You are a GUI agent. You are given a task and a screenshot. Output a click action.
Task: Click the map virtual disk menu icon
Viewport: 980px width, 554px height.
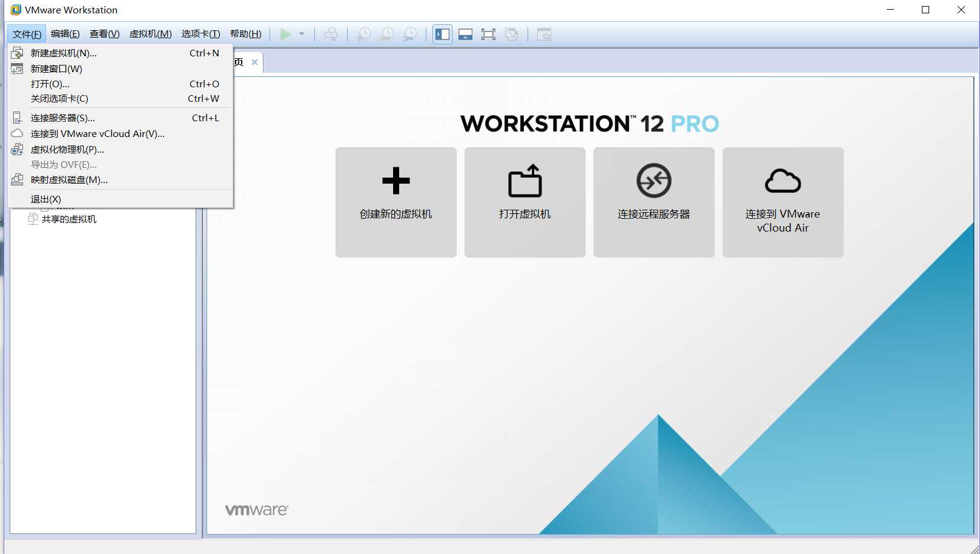click(x=18, y=179)
